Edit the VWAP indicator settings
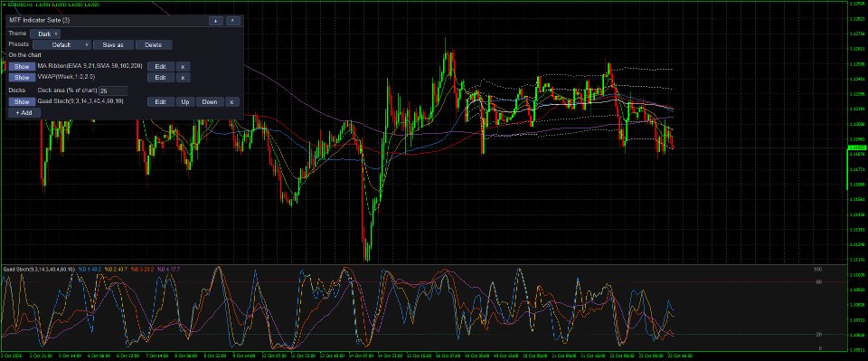This screenshot has width=868, height=361. tap(161, 78)
